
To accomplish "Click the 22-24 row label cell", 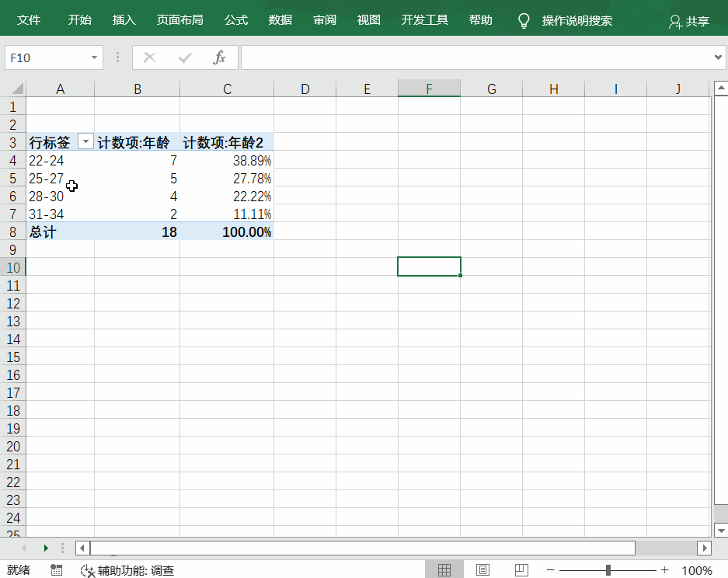I will pos(61,160).
